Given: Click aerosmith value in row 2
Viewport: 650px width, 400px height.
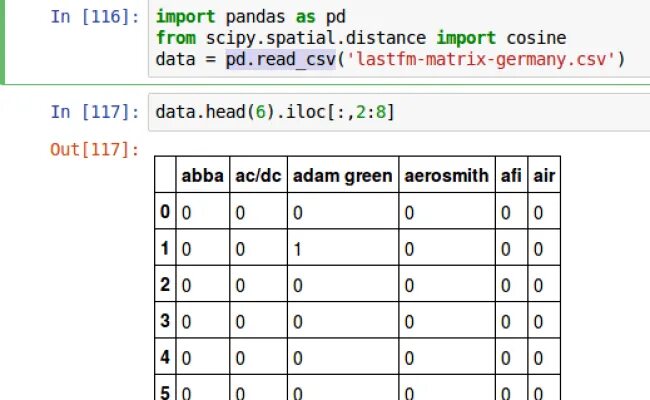Looking at the screenshot, I should tap(409, 286).
